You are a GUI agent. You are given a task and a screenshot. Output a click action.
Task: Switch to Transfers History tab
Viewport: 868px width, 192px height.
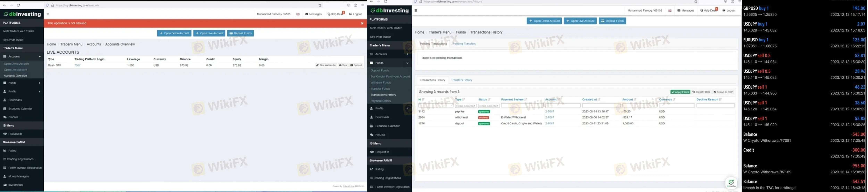461,80
